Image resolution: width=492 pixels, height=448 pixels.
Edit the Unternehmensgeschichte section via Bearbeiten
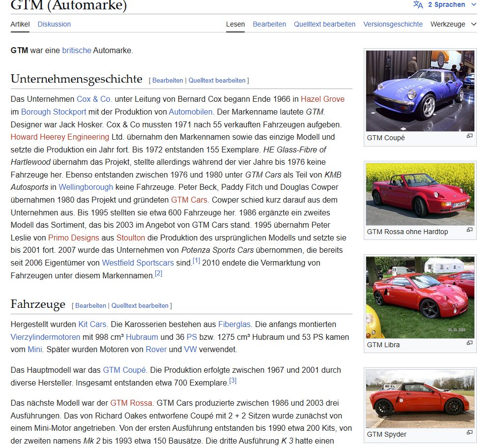[x=168, y=80]
